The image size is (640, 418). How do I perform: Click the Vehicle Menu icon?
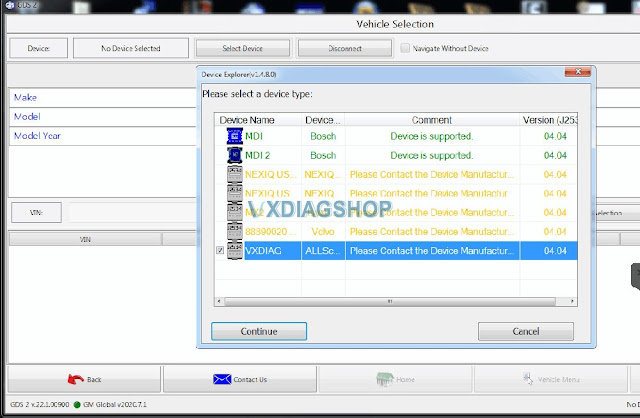coord(528,379)
